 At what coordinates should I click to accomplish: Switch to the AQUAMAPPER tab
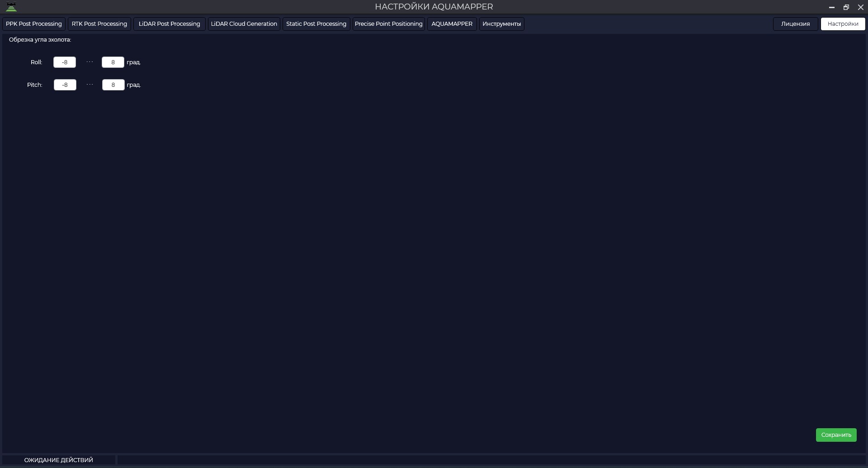(x=452, y=24)
